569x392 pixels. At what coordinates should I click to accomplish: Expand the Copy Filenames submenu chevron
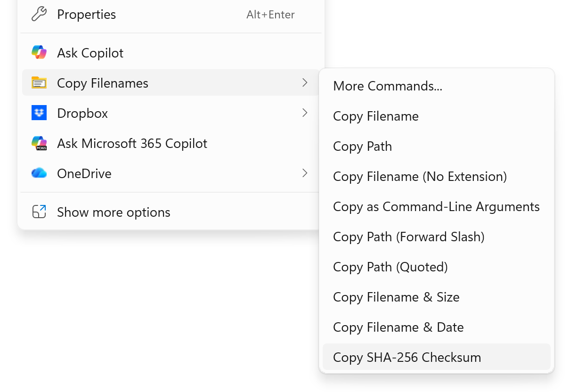click(x=305, y=82)
